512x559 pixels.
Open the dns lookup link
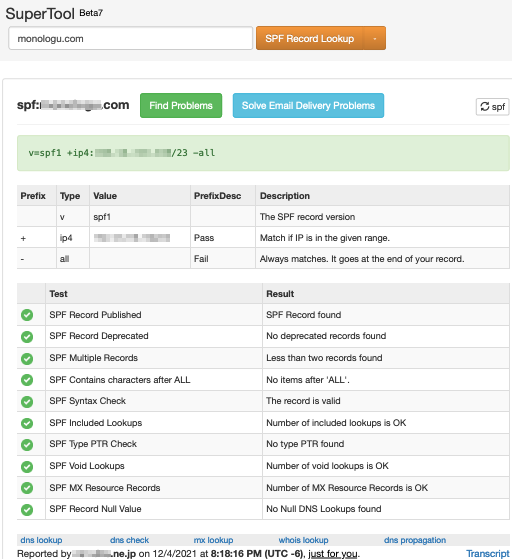[41, 540]
